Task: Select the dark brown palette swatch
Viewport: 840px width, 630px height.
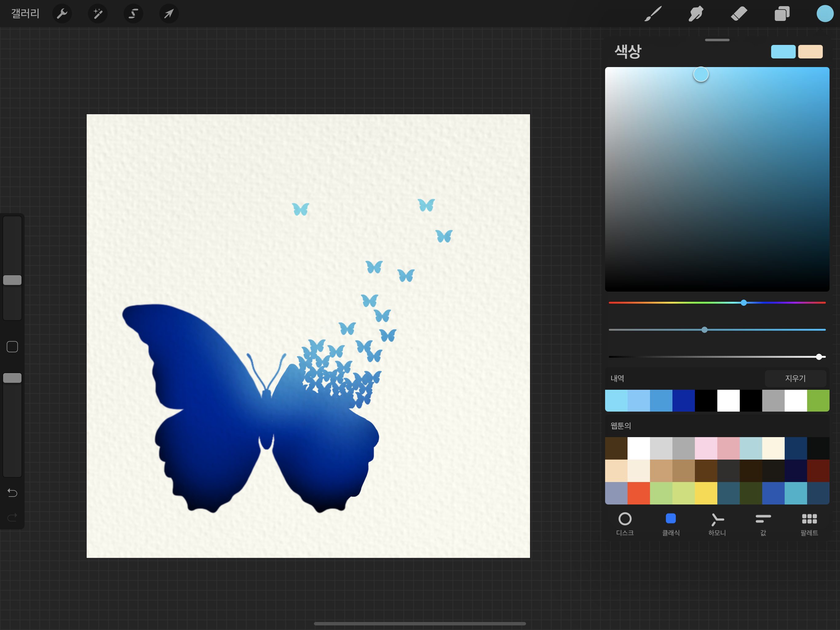Action: coord(616,449)
